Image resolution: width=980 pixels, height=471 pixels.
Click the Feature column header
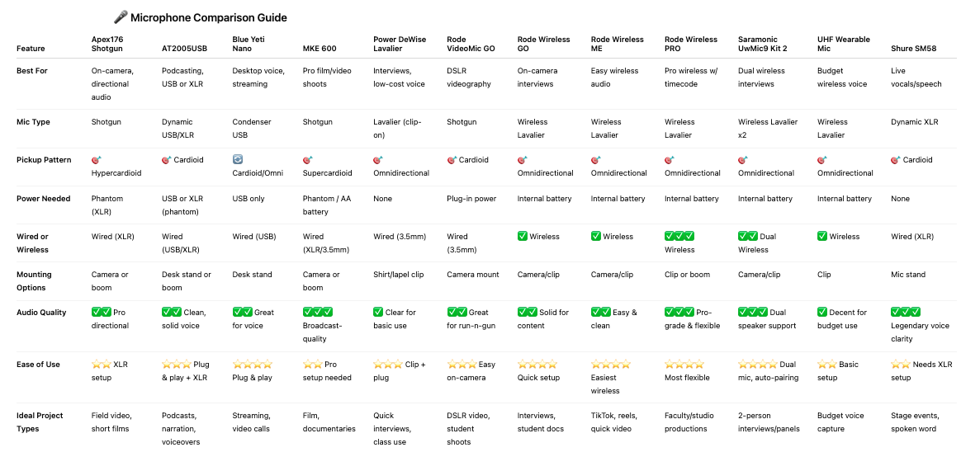point(31,48)
